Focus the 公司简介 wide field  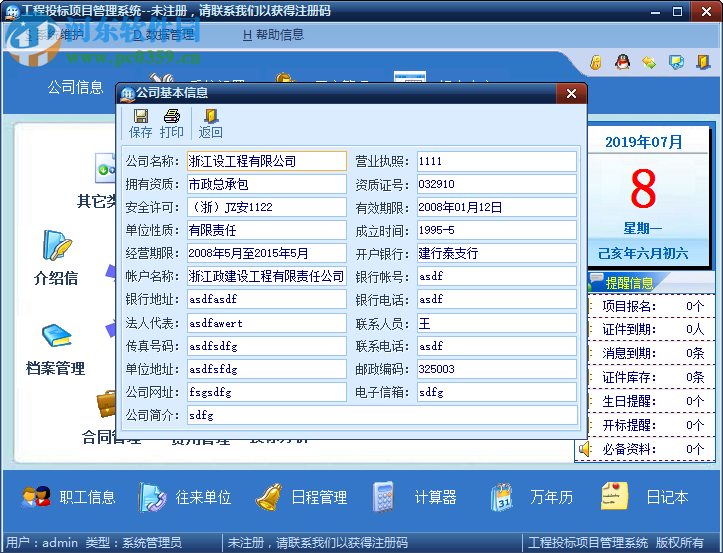coord(382,415)
